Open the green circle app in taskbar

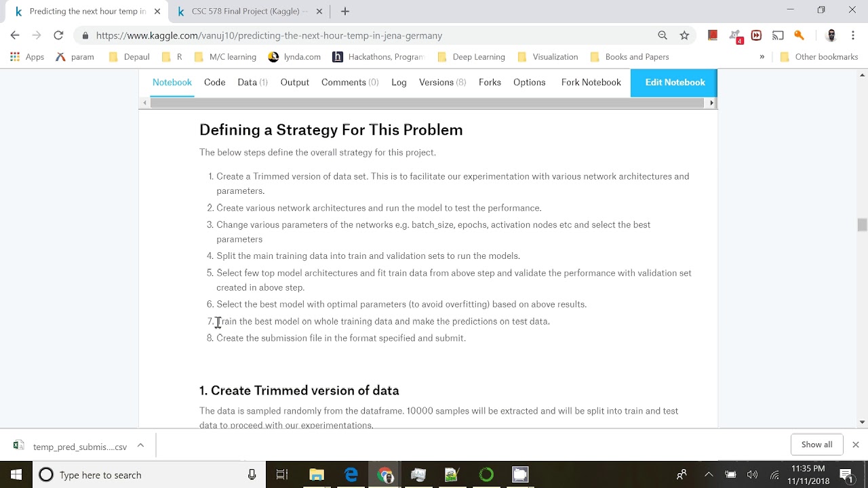pos(486,474)
